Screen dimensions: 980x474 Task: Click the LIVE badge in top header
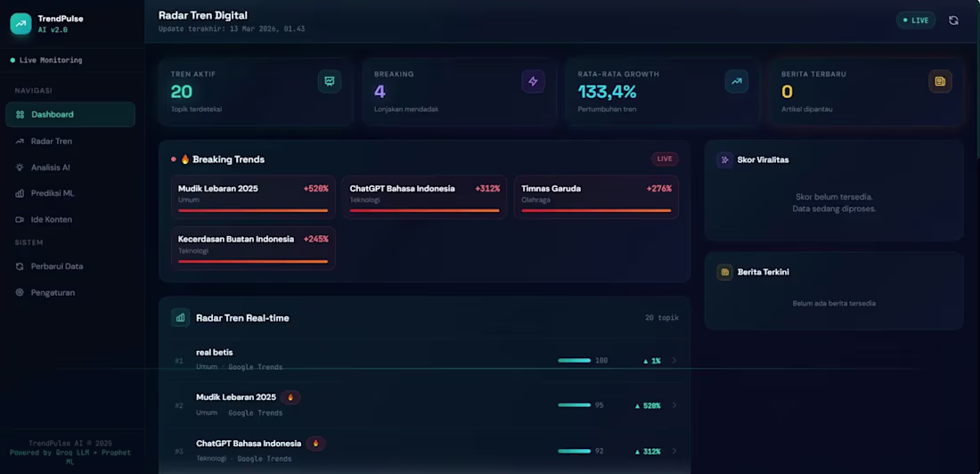[916, 20]
